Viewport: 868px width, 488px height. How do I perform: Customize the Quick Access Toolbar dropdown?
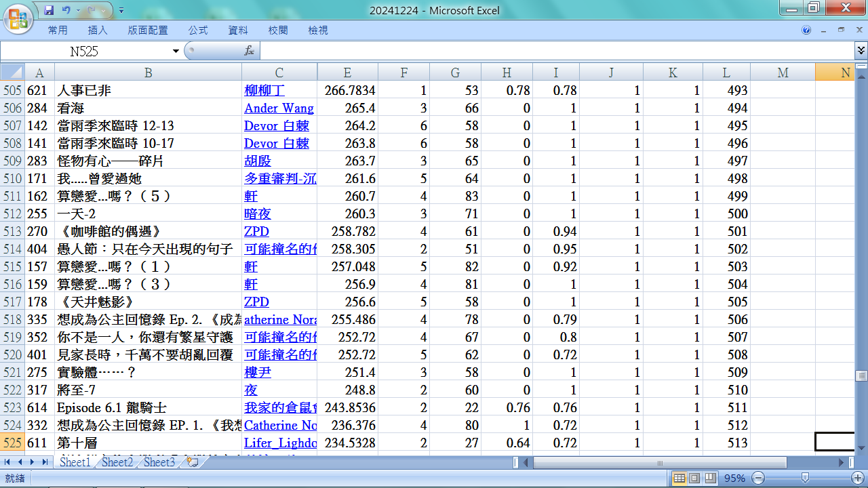tap(121, 11)
